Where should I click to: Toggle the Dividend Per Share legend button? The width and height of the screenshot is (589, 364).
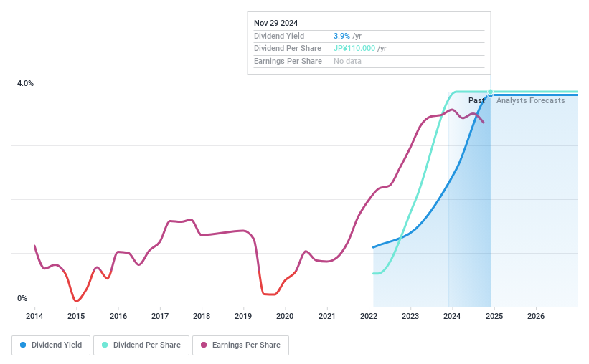click(x=141, y=345)
